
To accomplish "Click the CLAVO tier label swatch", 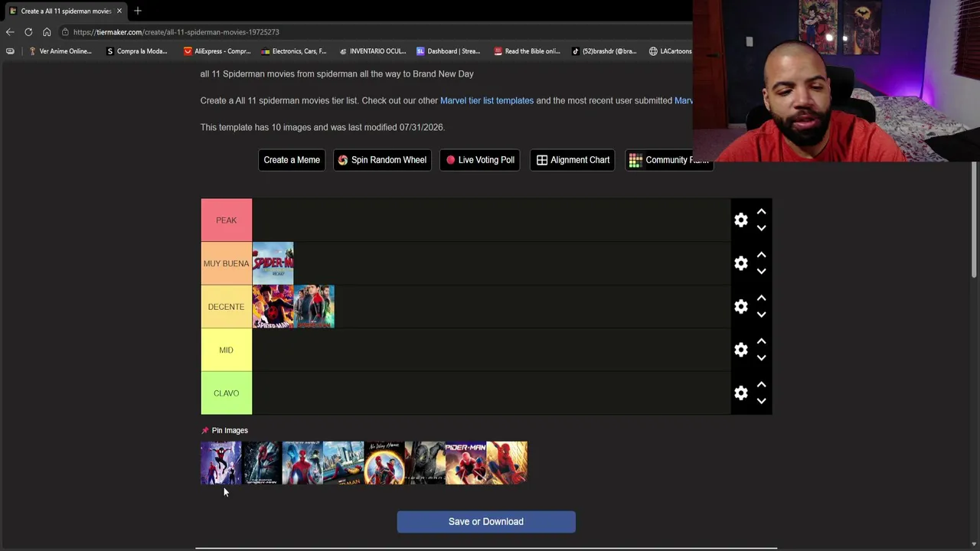I will coord(226,393).
